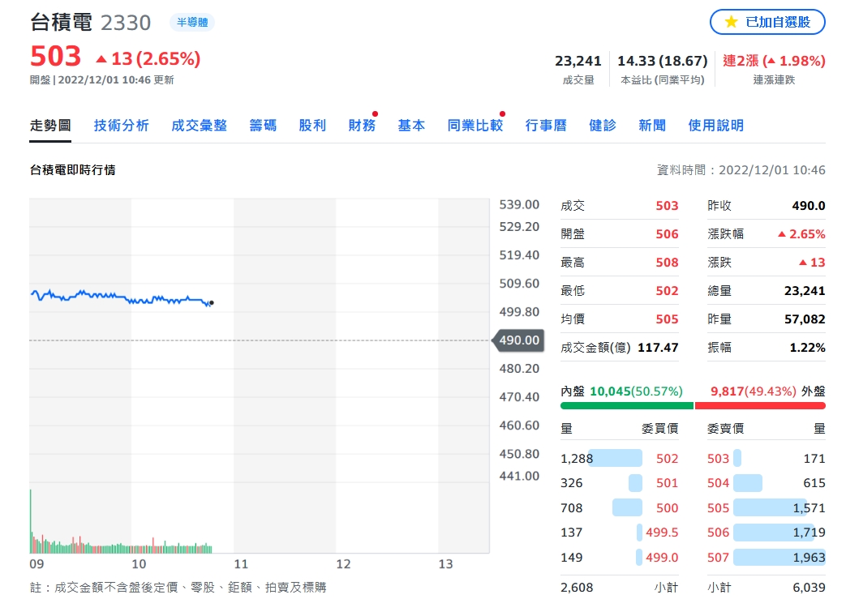Viewport: 846px width, 616px height.
Task: Click the bid volume 1,288
Action: (x=577, y=459)
